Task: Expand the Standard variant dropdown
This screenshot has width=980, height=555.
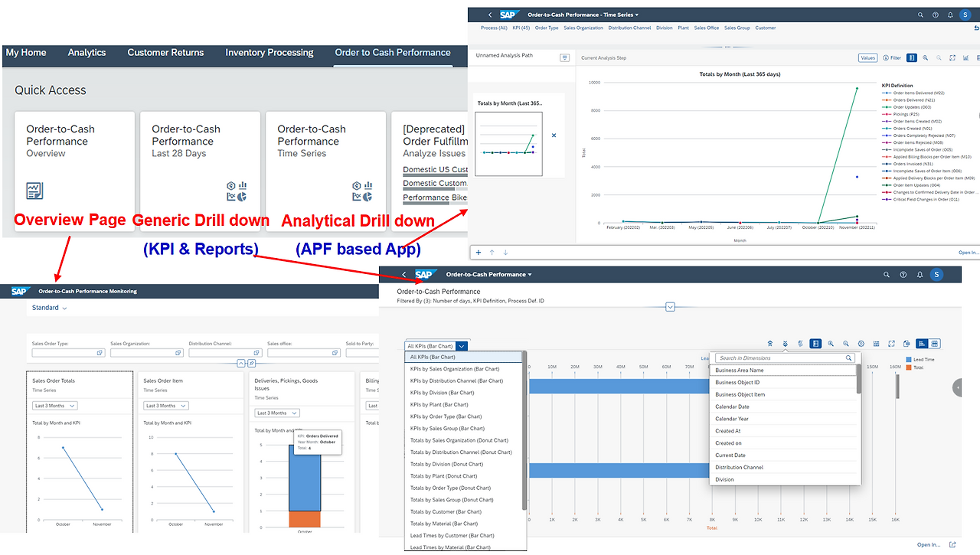Action: point(50,308)
